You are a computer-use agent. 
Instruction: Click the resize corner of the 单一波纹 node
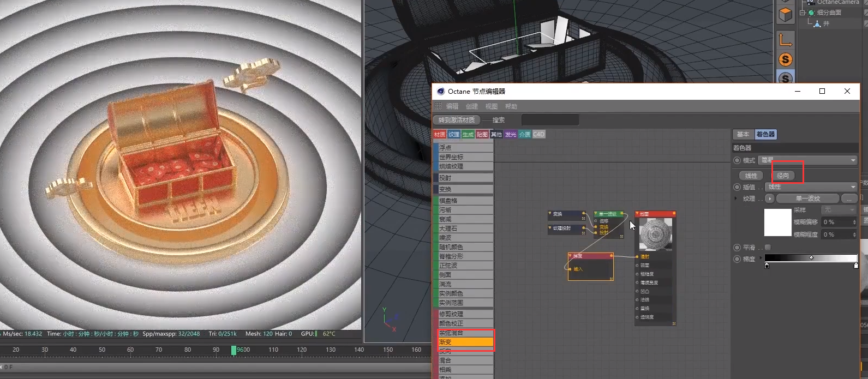pyautogui.click(x=621, y=237)
